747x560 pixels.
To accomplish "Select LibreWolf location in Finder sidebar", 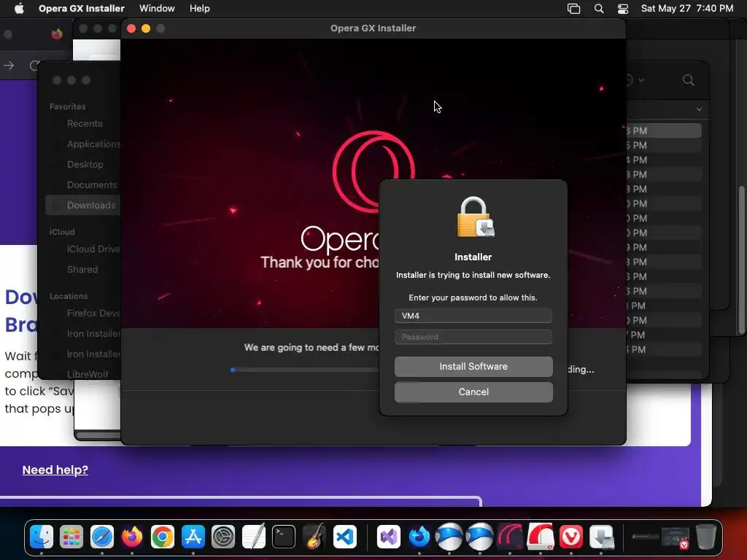I will coord(88,374).
